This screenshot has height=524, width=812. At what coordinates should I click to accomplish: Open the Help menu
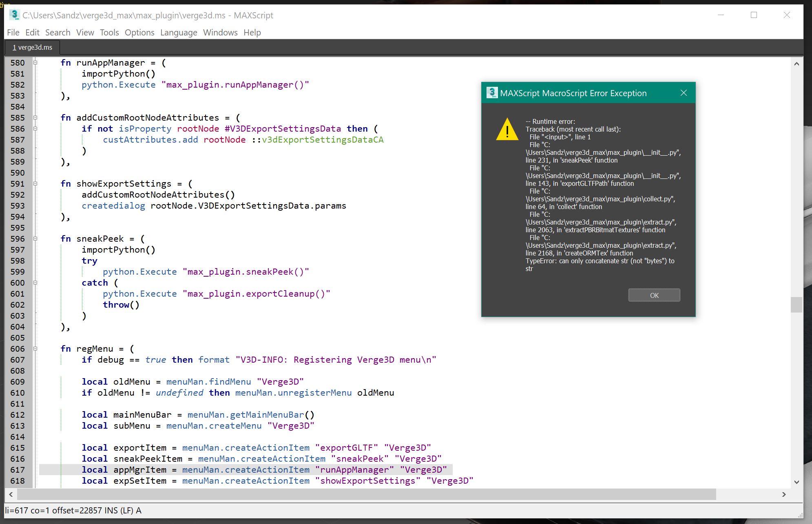[x=252, y=33]
